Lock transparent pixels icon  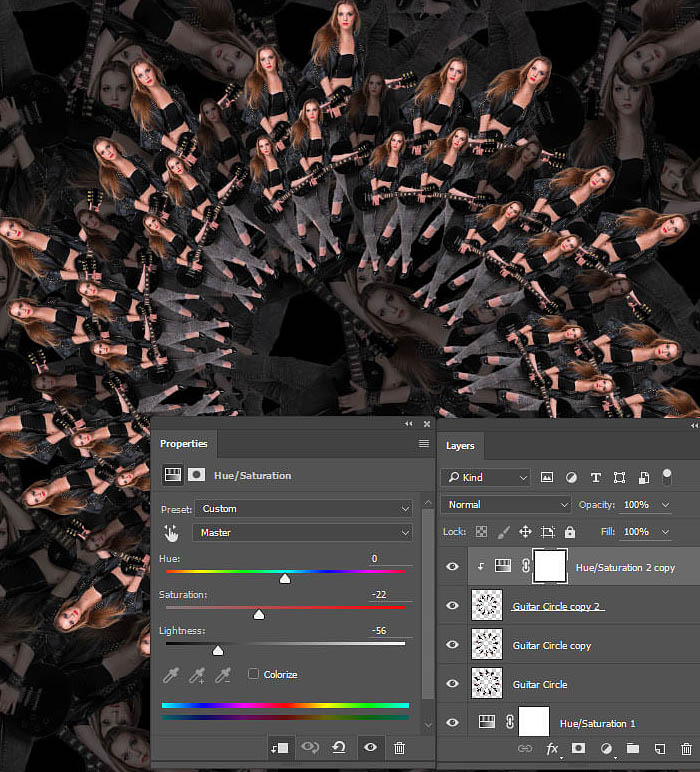[481, 532]
